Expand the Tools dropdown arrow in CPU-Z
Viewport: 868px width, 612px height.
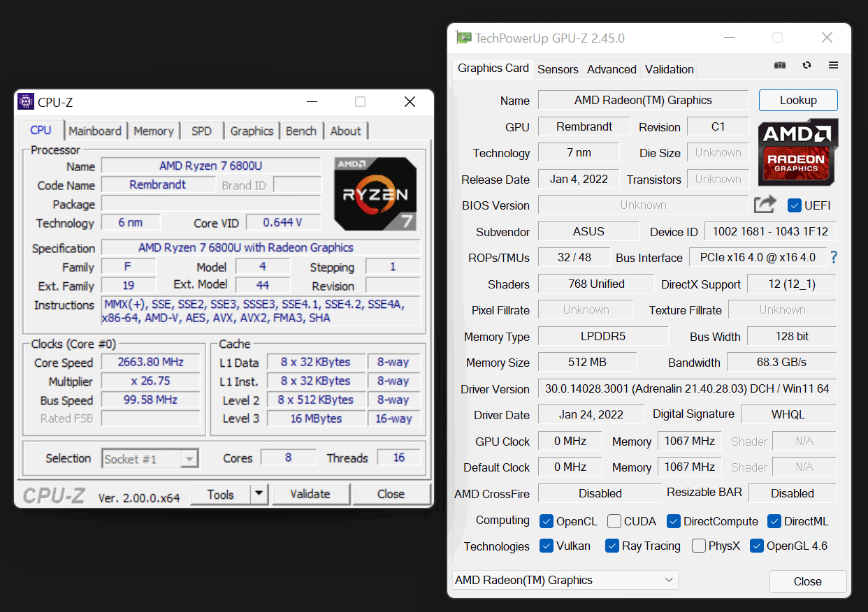point(259,494)
